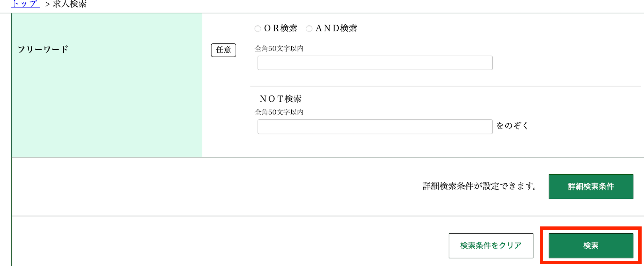The height and width of the screenshot is (266, 644).
Task: Select the ＡＮＤ検索 radio button
Action: pyautogui.click(x=309, y=29)
